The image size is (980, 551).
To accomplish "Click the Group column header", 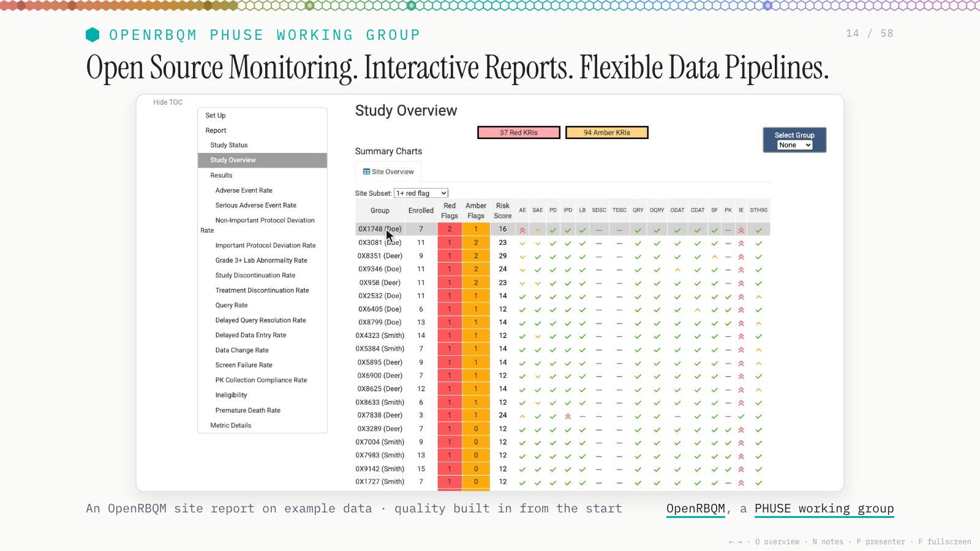I will click(x=380, y=211).
